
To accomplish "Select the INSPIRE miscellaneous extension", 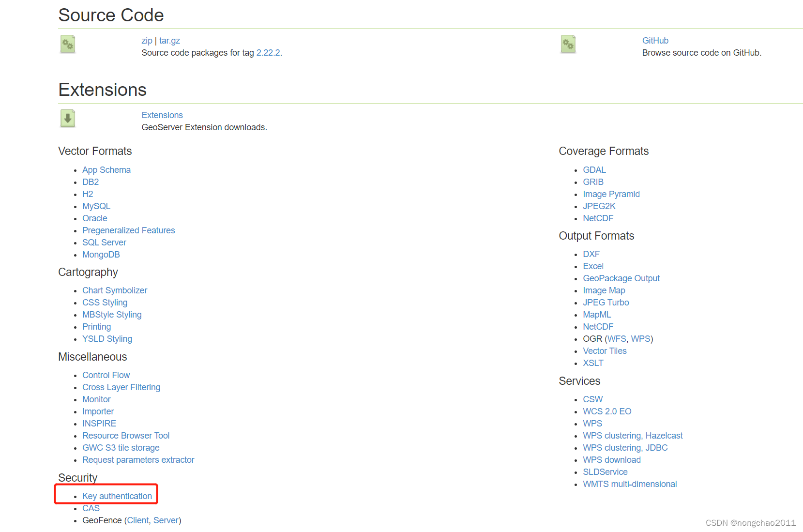I will click(99, 423).
